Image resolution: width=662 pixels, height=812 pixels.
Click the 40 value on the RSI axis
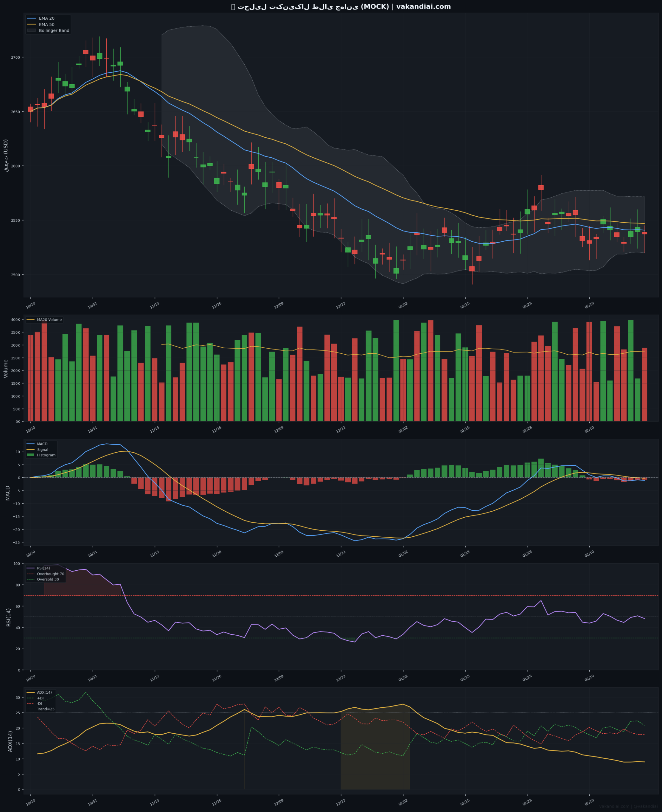pyautogui.click(x=18, y=628)
